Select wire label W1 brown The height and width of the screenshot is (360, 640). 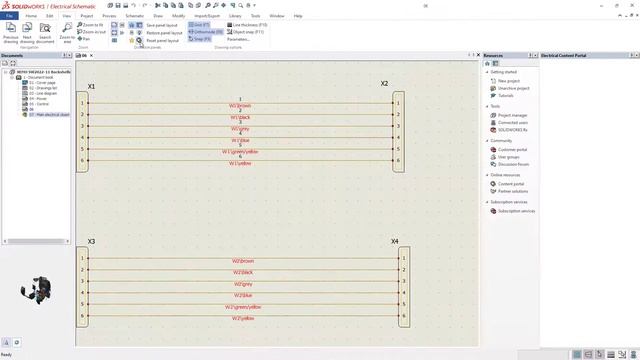pos(240,106)
